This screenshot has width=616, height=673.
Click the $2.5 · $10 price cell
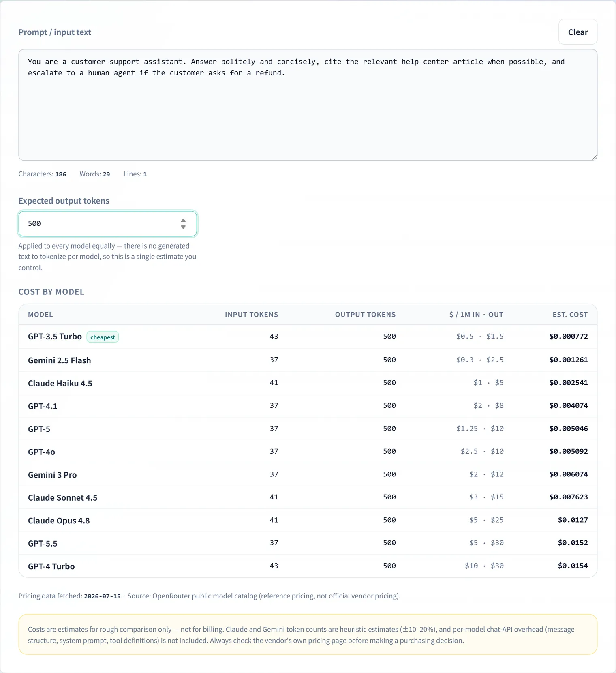click(482, 451)
